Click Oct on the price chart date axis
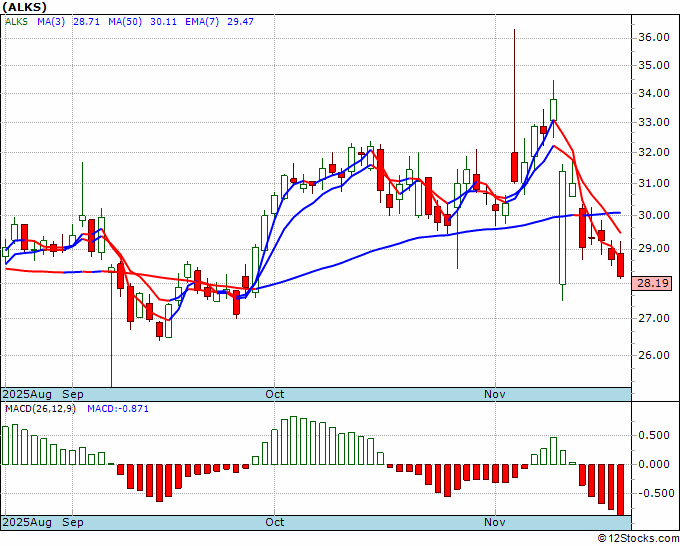This screenshot has width=680, height=546. (x=275, y=394)
